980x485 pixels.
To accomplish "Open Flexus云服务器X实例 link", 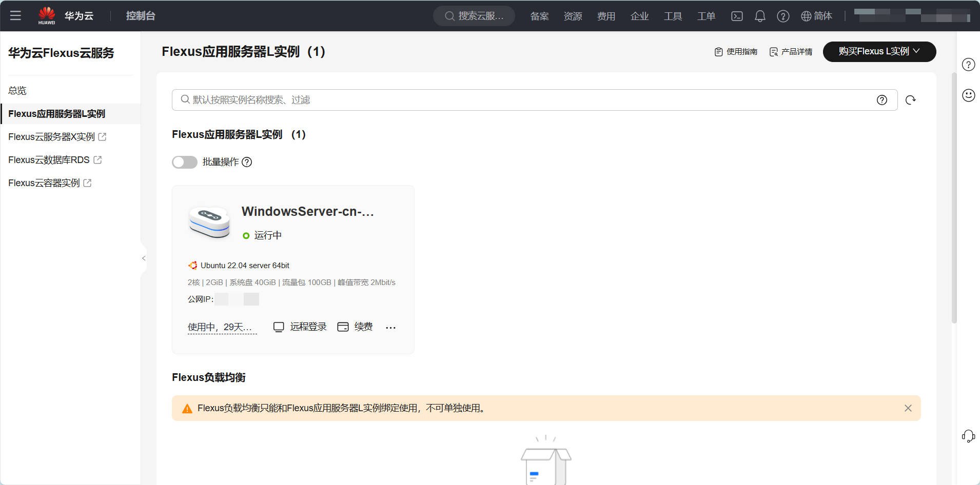I will tap(51, 137).
